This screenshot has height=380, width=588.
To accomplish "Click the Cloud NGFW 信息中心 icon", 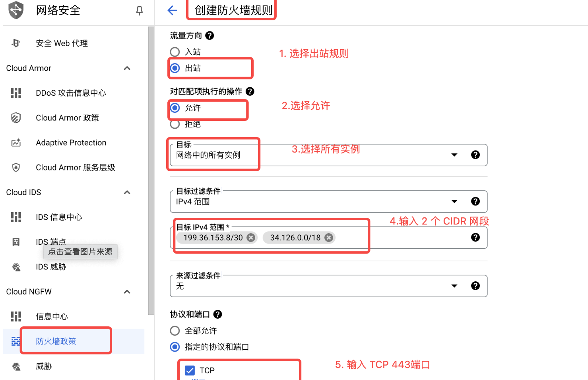I will [16, 316].
